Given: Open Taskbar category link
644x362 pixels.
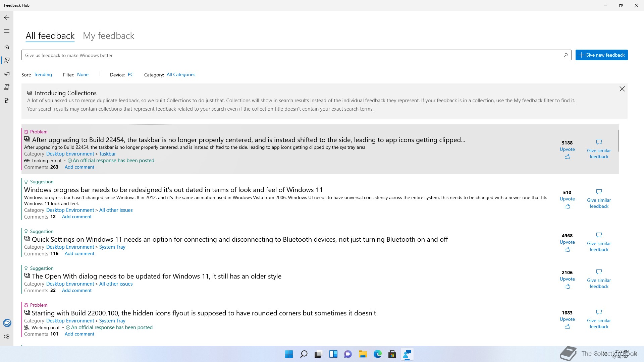Looking at the screenshot, I should tap(107, 154).
